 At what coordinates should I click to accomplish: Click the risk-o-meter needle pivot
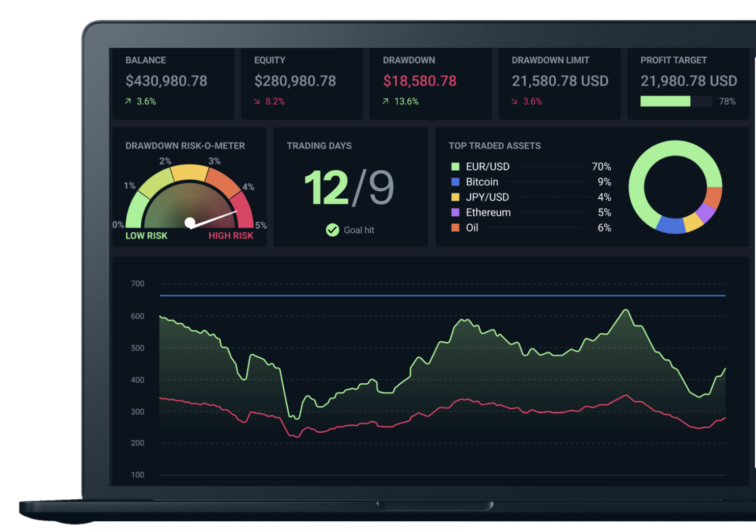[190, 222]
